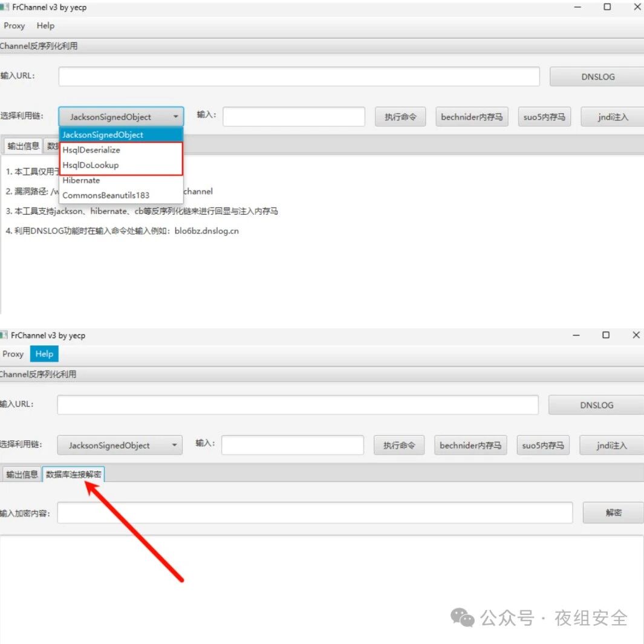Click 执行命令 button in upper window
The image size is (644, 644).
coord(400,117)
